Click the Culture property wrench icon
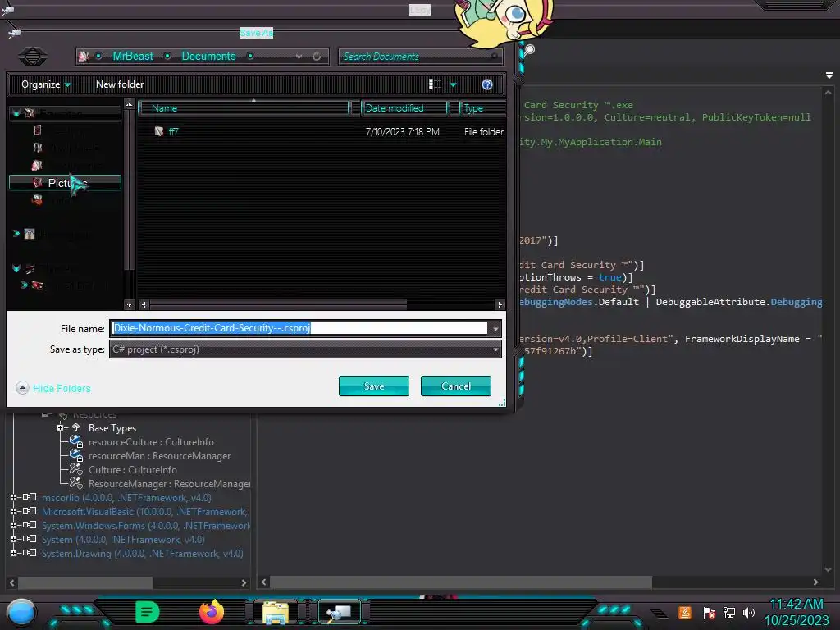This screenshot has width=840, height=630. 76,470
